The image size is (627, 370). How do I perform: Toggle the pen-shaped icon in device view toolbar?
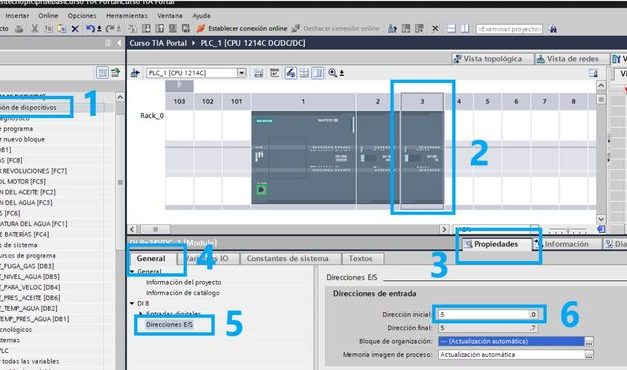click(291, 73)
